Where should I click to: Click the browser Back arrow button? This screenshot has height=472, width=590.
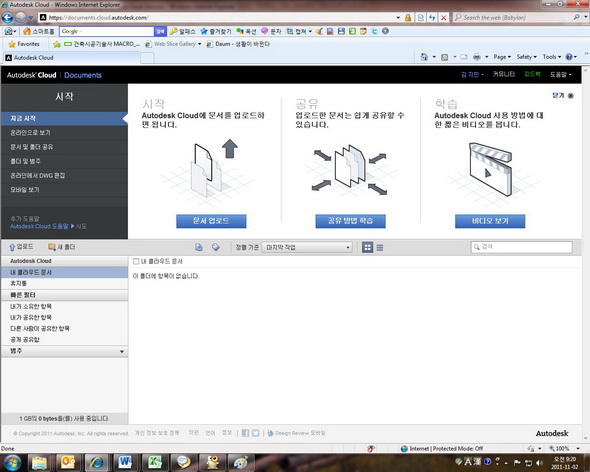click(x=7, y=17)
